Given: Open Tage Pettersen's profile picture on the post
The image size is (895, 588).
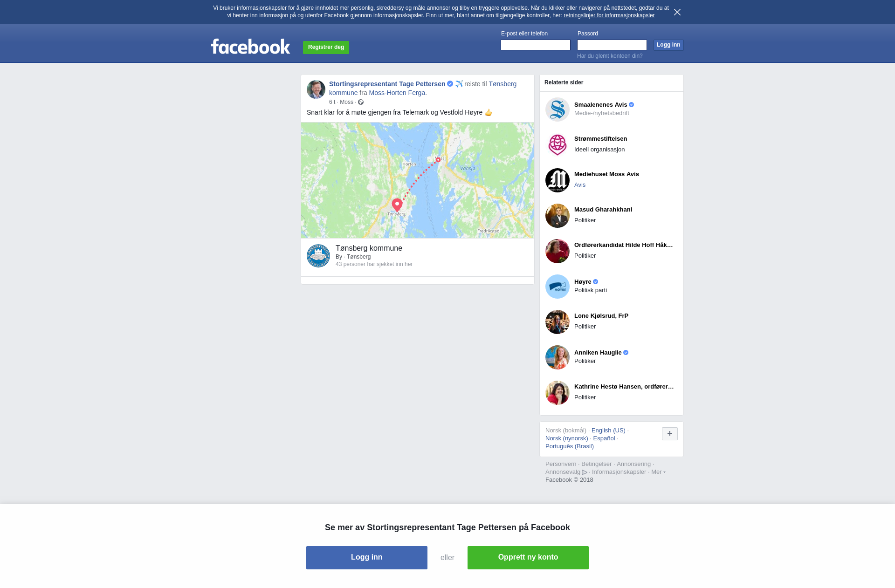Looking at the screenshot, I should [x=316, y=89].
